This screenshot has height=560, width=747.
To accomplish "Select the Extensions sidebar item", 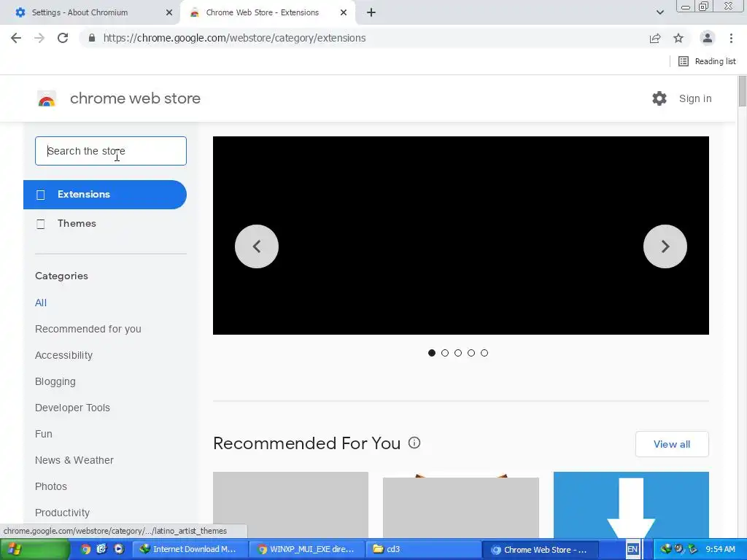I will (105, 195).
